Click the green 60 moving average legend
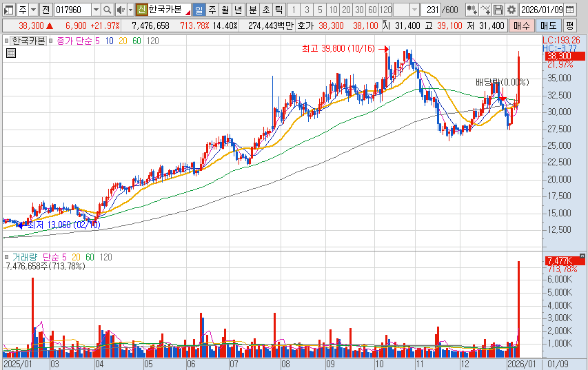Viewport: 588px width, 370px height. pyautogui.click(x=137, y=41)
